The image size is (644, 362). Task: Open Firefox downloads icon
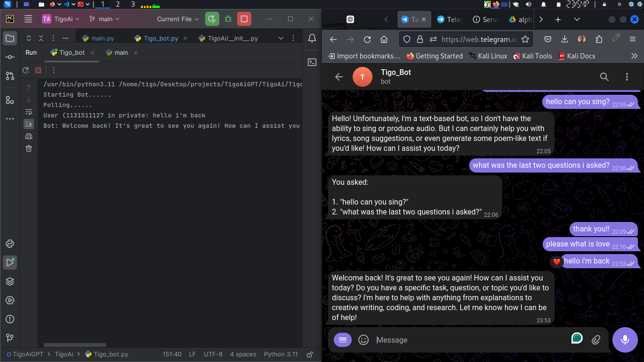point(565,40)
